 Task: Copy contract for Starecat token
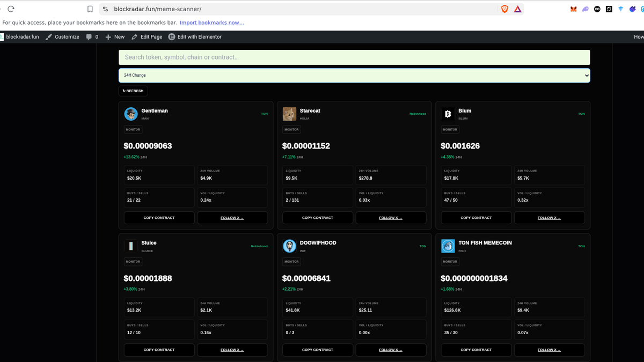point(318,218)
